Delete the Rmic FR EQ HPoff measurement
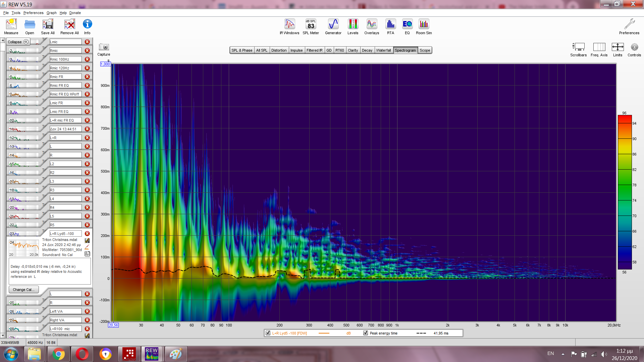This screenshot has height=362, width=644. coord(87,94)
